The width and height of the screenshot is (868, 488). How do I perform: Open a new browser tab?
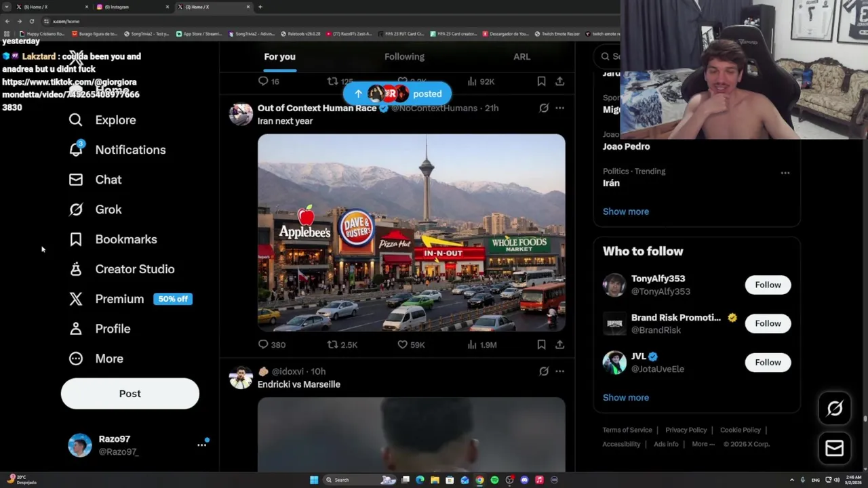coord(260,7)
